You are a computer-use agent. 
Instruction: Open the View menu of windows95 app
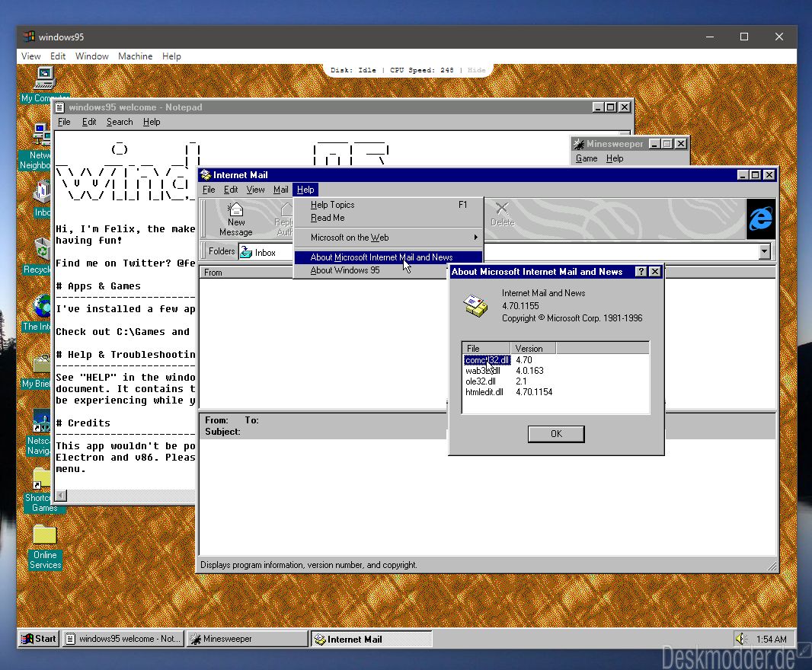(31, 56)
